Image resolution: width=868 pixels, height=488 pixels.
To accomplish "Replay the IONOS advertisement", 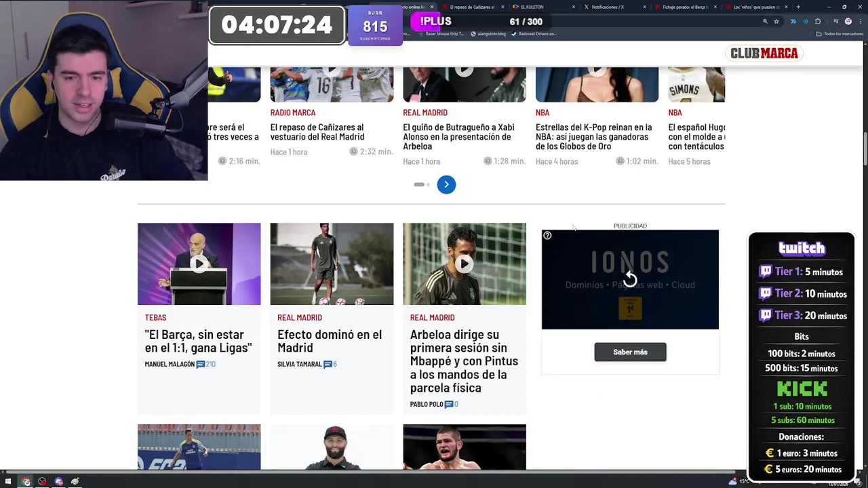I will (630, 279).
